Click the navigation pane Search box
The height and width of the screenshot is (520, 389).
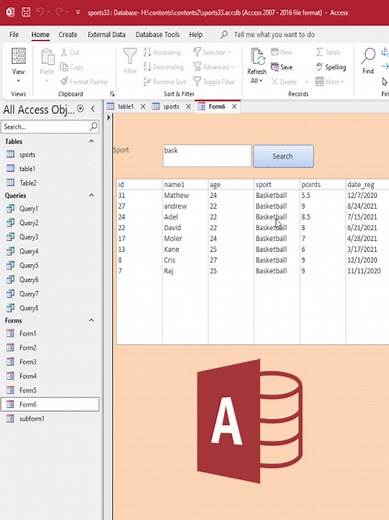click(x=50, y=127)
